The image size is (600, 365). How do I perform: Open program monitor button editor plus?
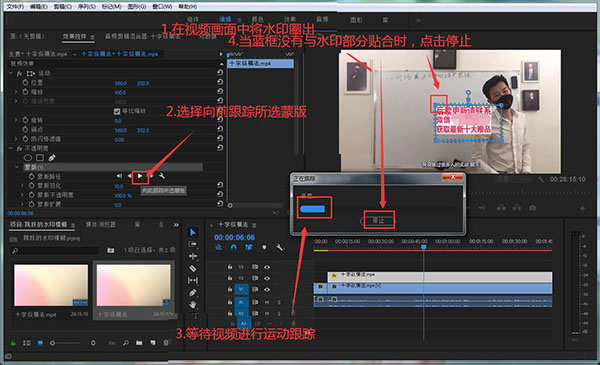(582, 209)
